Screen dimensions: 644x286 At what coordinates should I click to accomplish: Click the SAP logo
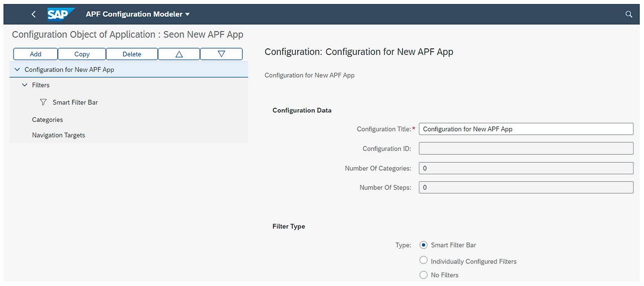point(60,14)
